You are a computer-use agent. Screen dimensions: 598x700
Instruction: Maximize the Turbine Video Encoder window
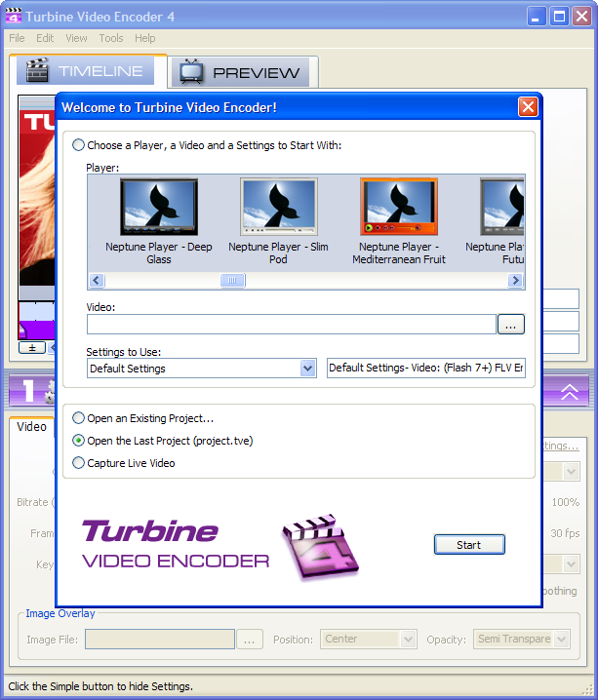tap(559, 17)
